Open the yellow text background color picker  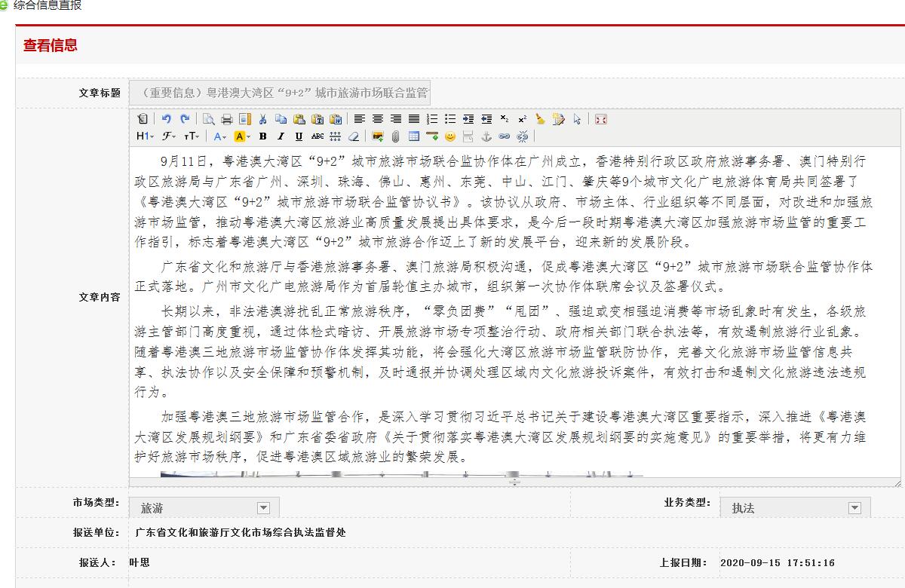(x=242, y=136)
